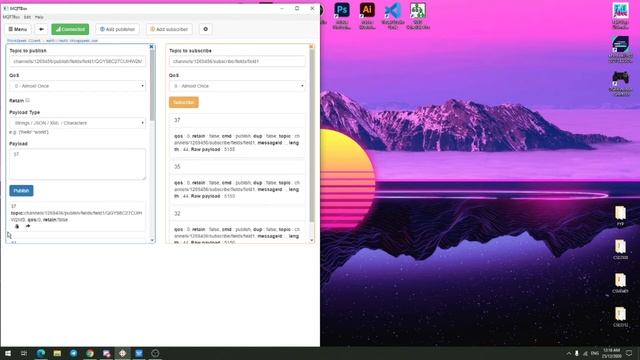Open Photoshop desktop shortcut
Viewport: 640px width, 360px height.
click(342, 16)
